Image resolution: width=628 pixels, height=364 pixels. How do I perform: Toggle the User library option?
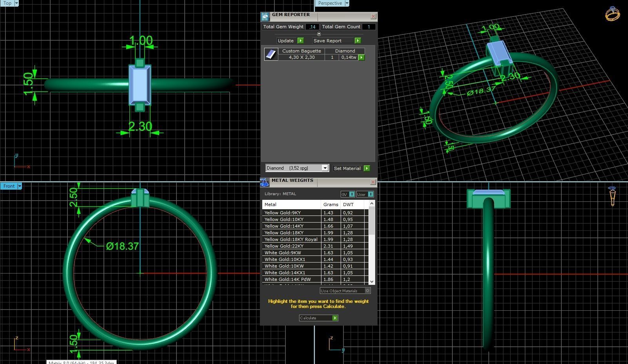tap(365, 194)
